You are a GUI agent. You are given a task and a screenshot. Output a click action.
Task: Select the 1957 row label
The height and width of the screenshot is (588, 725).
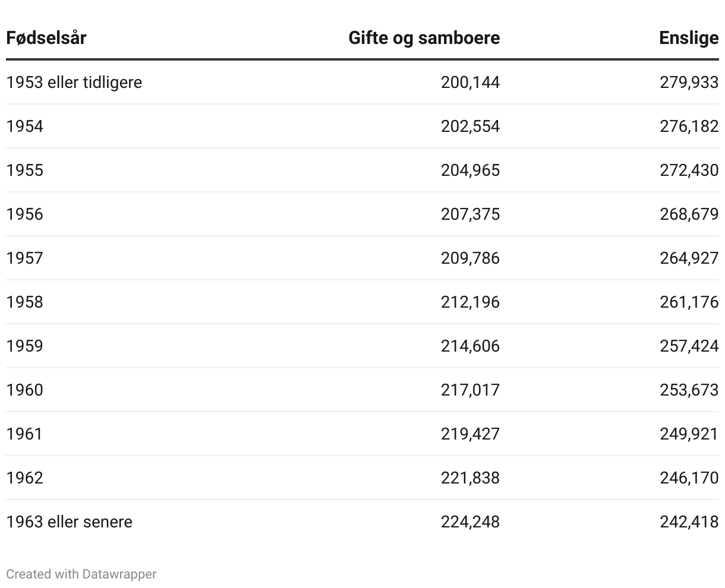click(x=25, y=258)
